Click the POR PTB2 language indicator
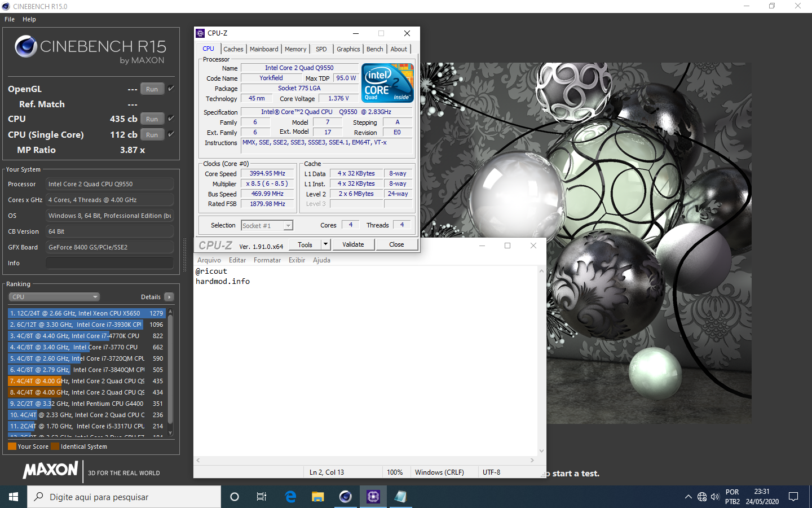This screenshot has height=508, width=812. pos(732,497)
